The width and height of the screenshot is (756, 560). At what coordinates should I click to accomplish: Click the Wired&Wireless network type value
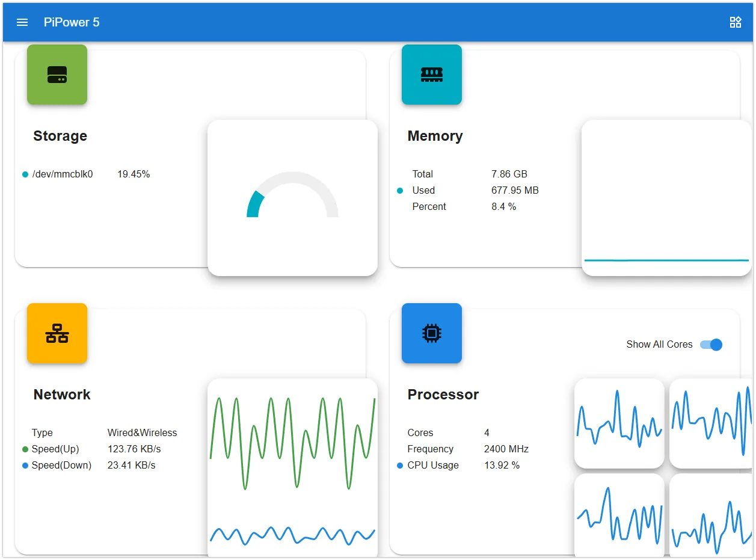point(143,433)
